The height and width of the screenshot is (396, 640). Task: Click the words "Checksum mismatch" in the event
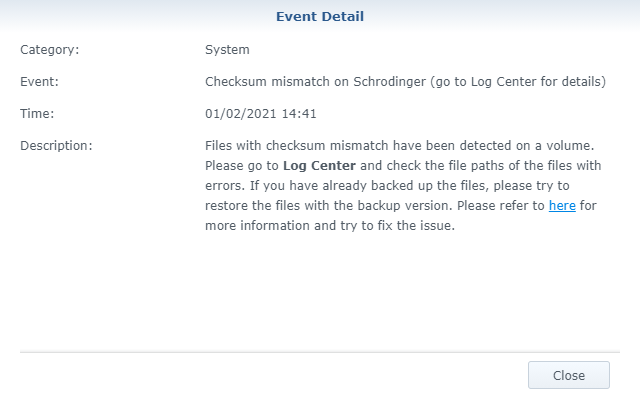click(267, 82)
